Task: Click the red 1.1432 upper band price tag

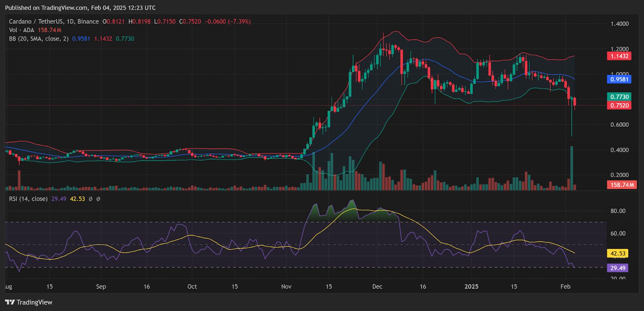Action: pos(619,56)
